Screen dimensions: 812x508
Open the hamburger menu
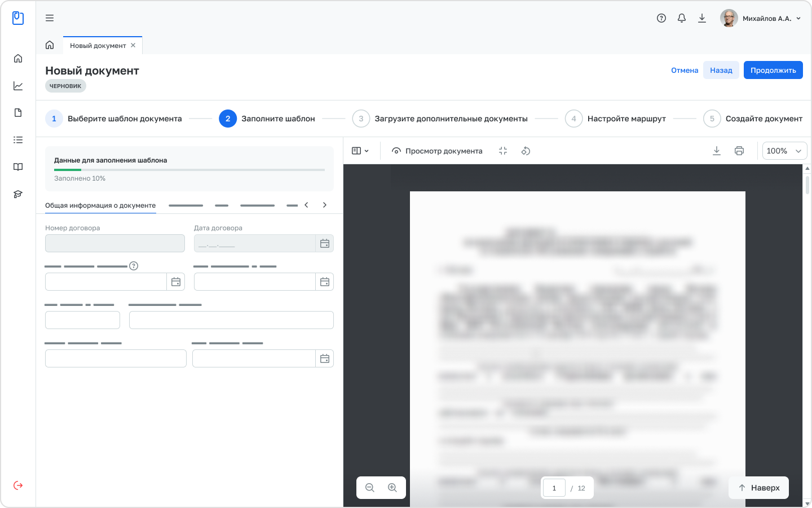(50, 18)
